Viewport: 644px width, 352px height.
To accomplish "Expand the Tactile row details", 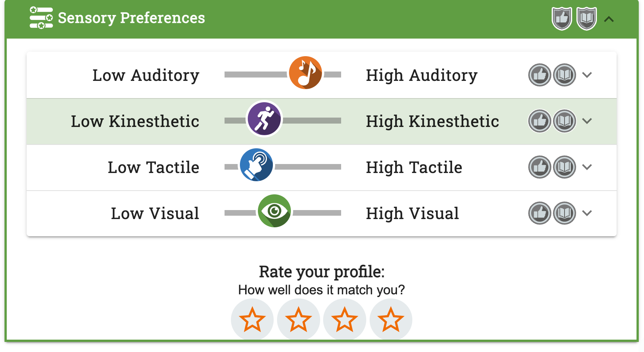I will coord(587,167).
